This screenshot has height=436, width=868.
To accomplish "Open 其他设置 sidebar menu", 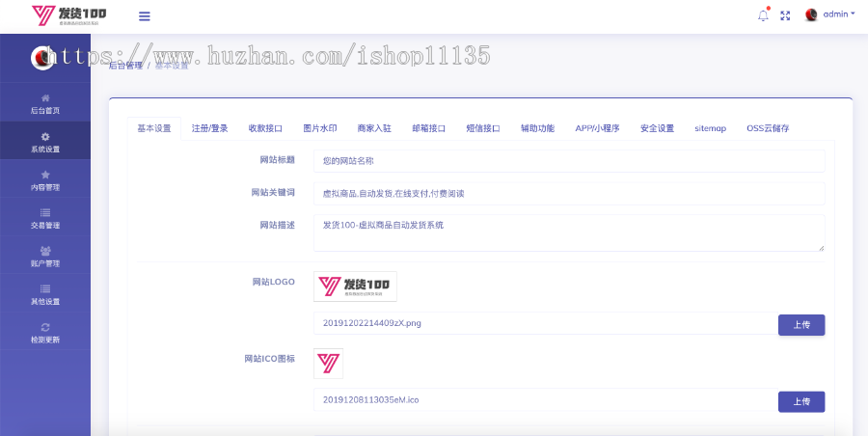I will [45, 293].
